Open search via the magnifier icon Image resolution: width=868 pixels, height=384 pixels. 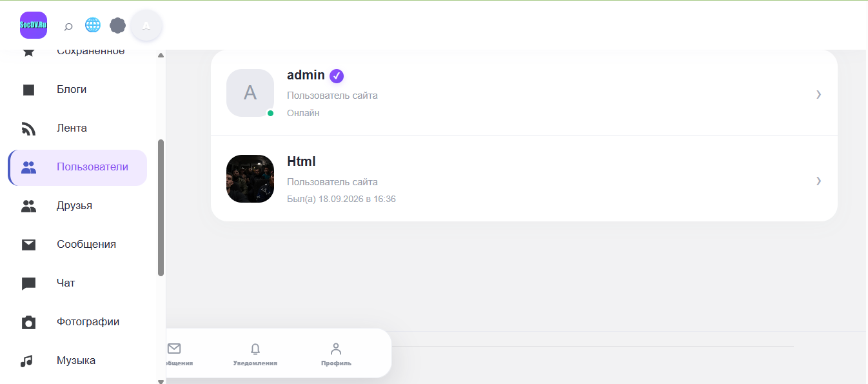68,26
